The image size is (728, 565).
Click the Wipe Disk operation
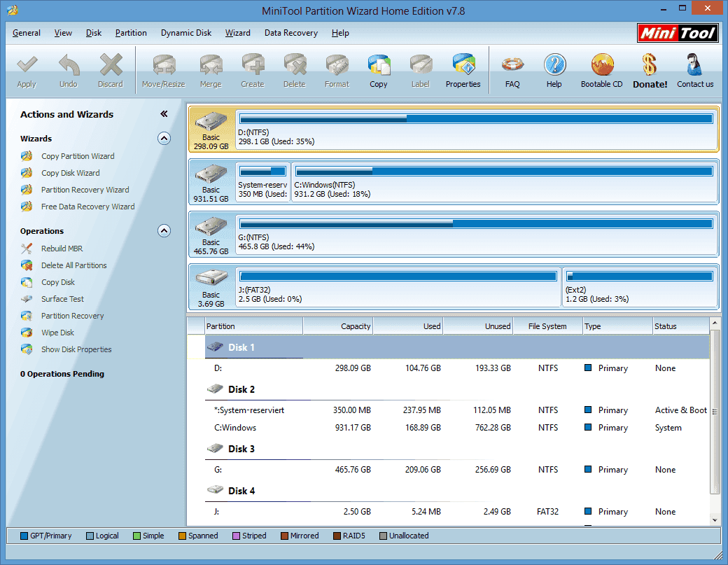tap(57, 333)
